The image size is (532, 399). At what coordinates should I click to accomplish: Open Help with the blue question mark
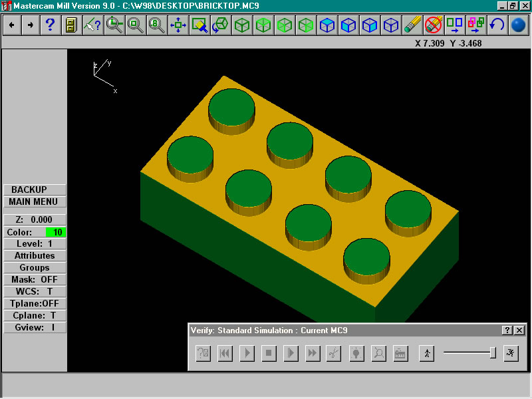tap(51, 25)
